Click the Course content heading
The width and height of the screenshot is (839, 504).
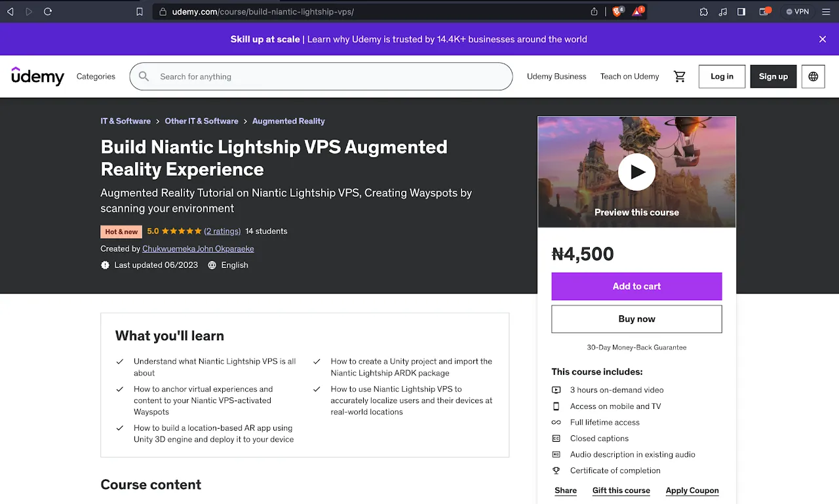[151, 485]
